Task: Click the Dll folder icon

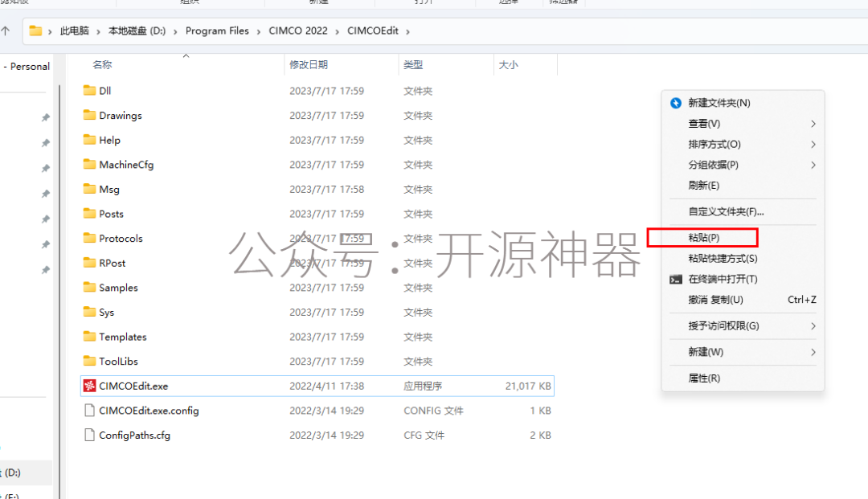Action: pos(89,90)
